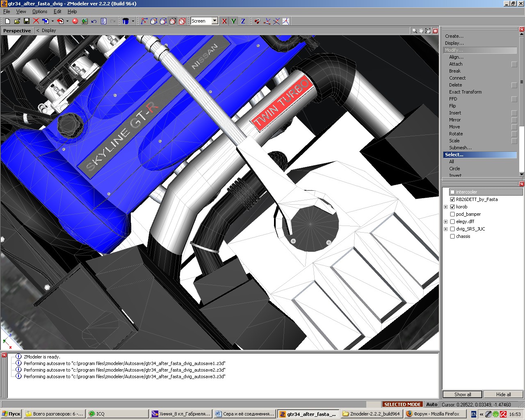The width and height of the screenshot is (525, 420).
Task: Open the Screen axis dropdown
Action: point(215,21)
